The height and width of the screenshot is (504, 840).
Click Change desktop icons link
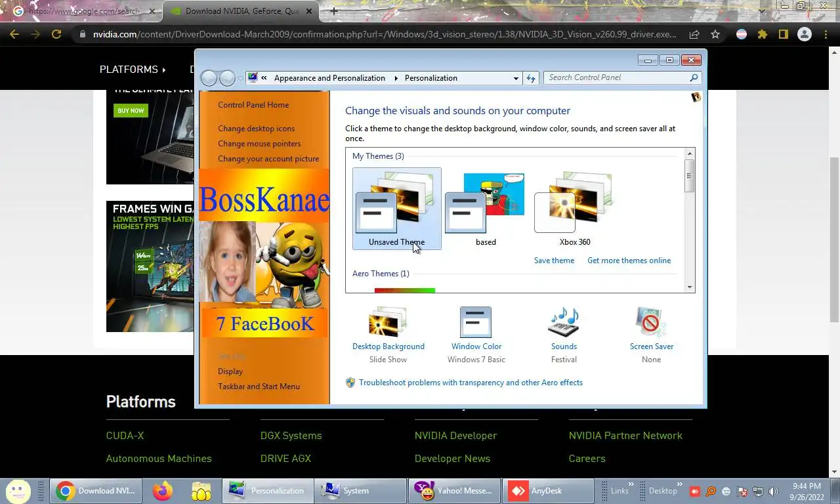click(x=256, y=129)
